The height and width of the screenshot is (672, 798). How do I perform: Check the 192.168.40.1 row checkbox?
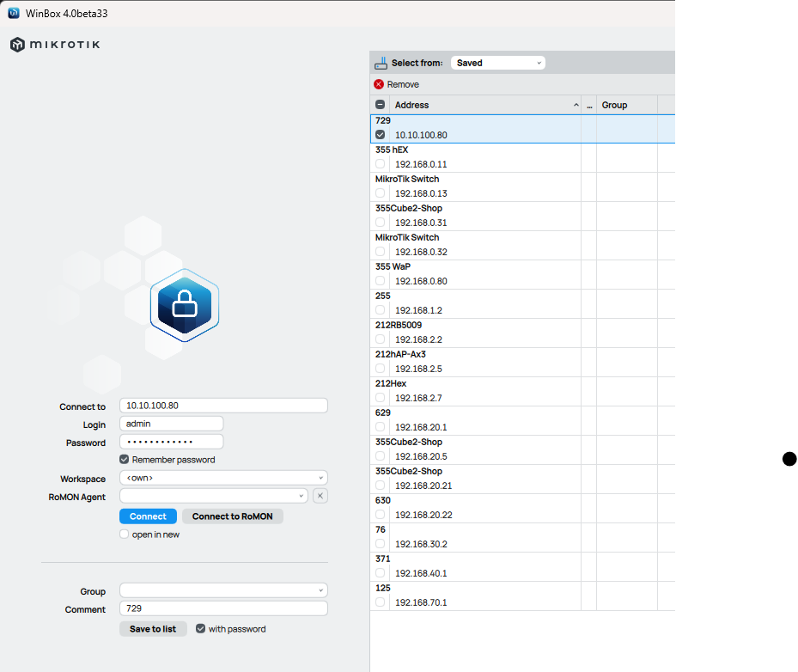click(x=381, y=572)
